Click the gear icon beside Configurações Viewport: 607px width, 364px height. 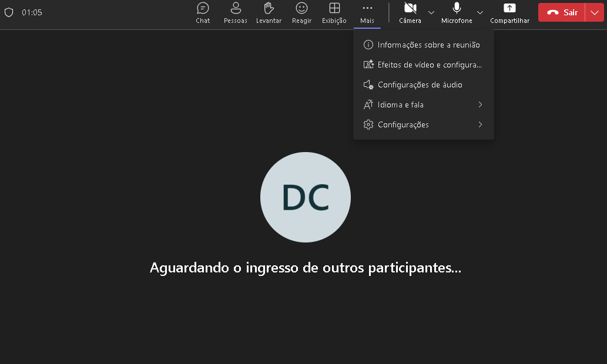click(368, 124)
